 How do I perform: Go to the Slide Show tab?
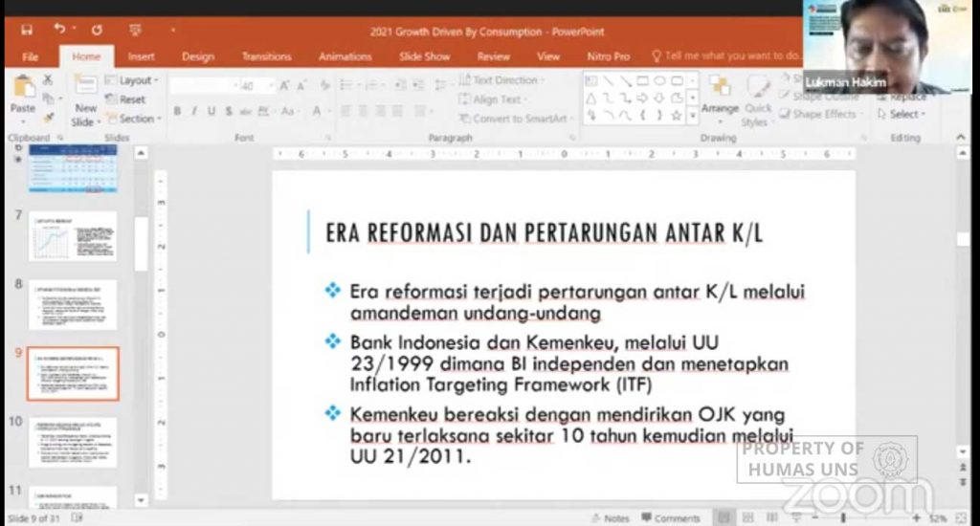[424, 56]
